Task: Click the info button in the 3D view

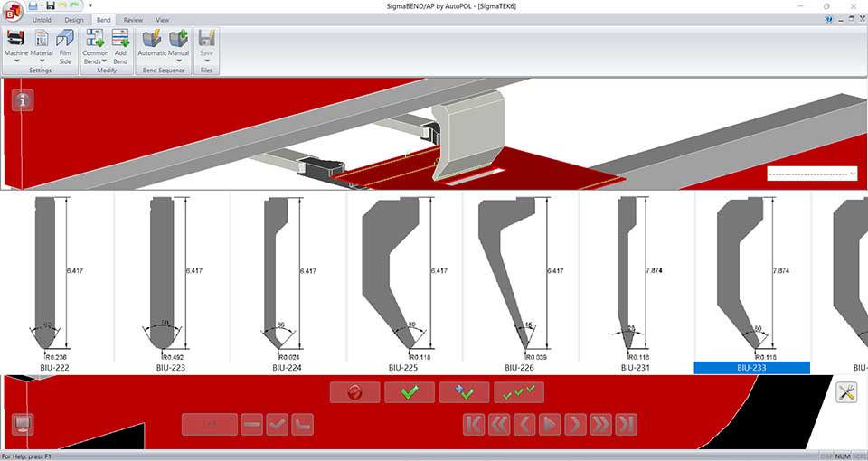Action: pos(23,100)
